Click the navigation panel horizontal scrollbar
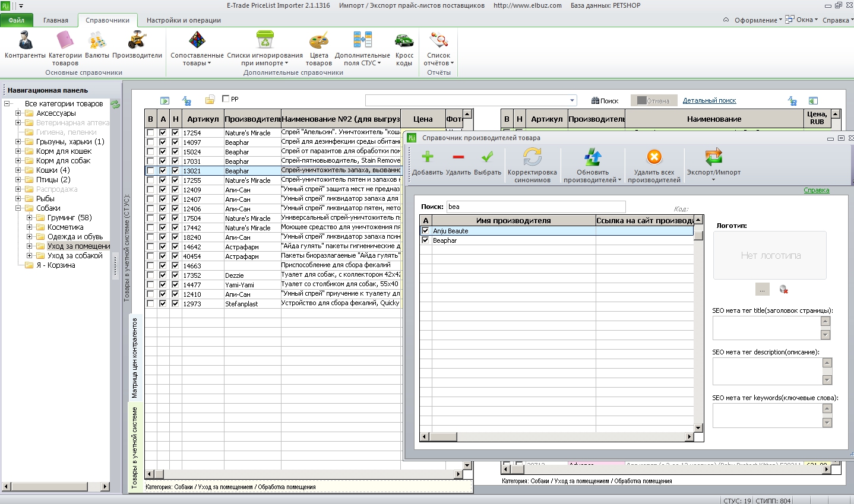 [56, 487]
